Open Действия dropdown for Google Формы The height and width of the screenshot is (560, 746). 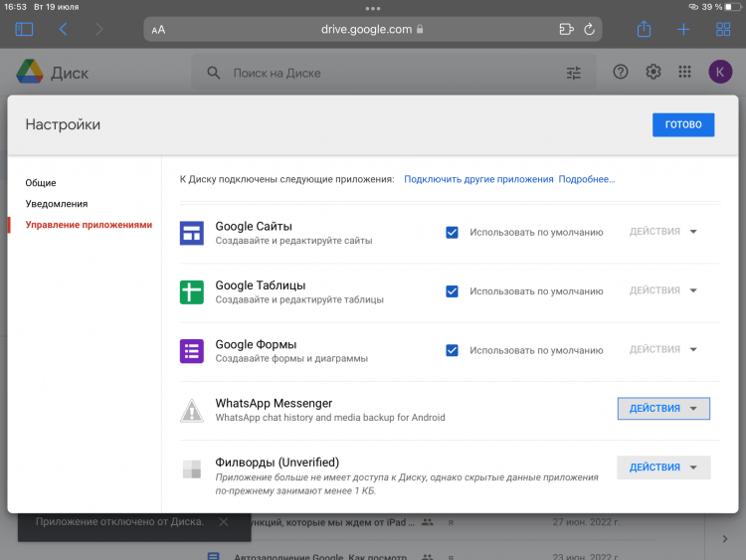tap(663, 349)
